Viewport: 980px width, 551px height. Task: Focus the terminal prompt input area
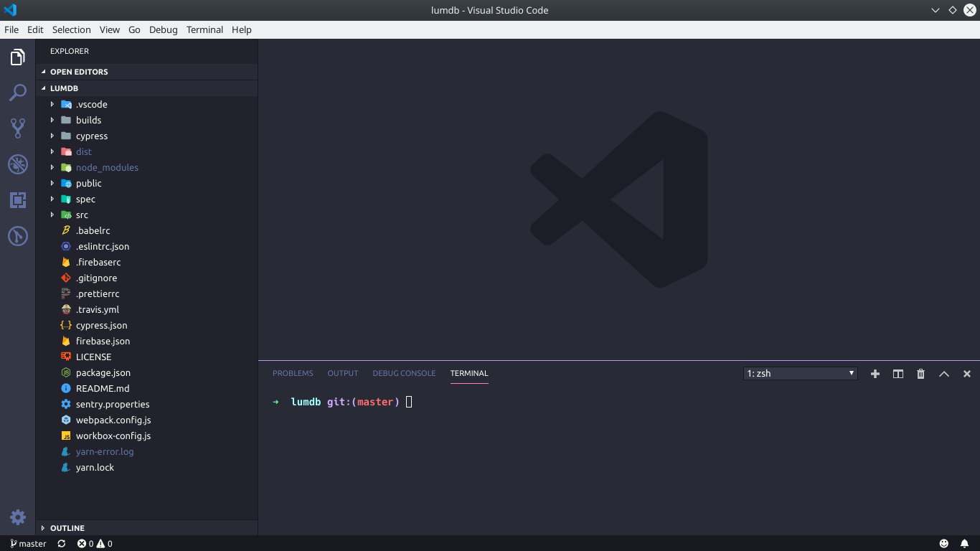(409, 402)
